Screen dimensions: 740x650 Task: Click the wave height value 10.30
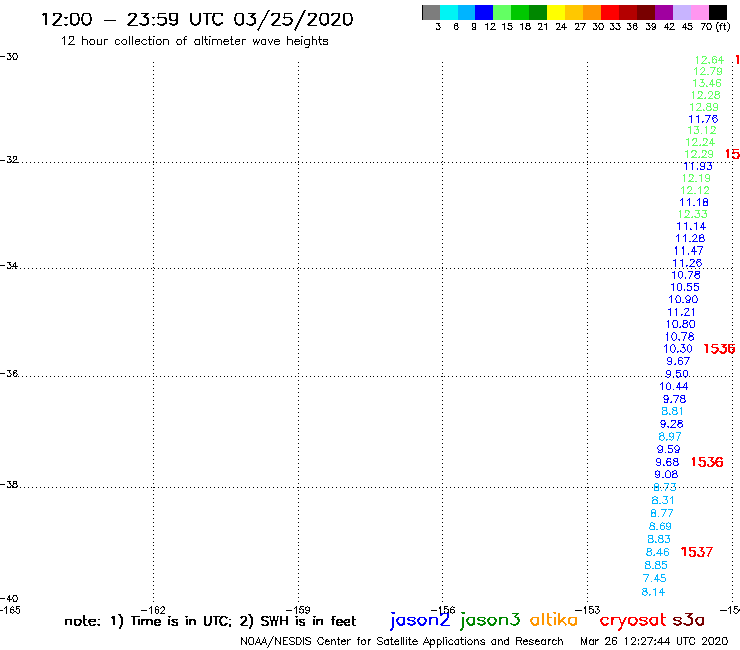[x=677, y=349]
